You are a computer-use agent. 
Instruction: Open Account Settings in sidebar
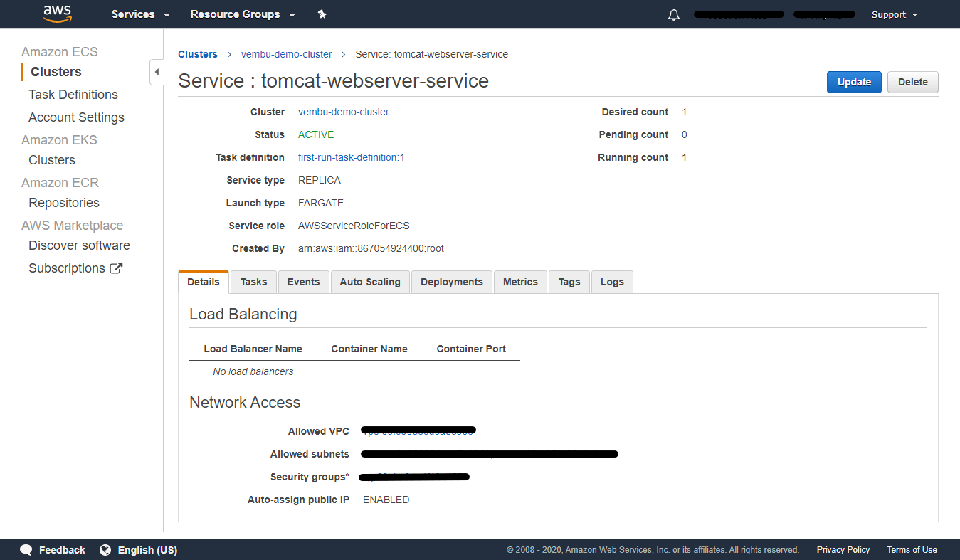(x=76, y=117)
